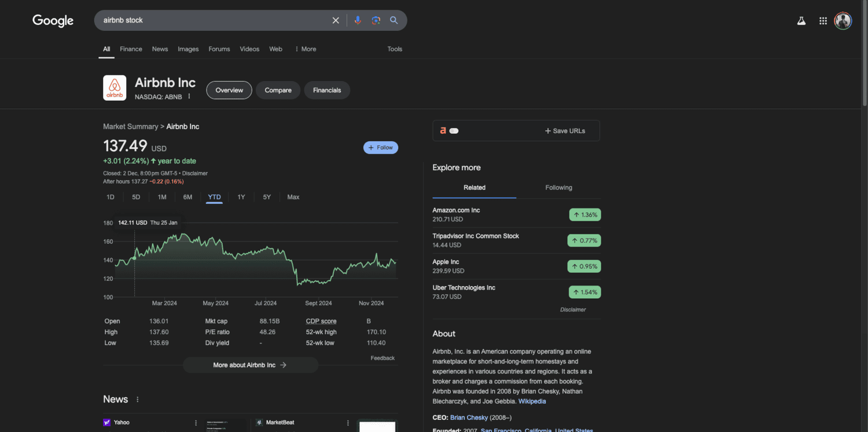Select the All results tab
Screen dimensions: 868x432
pos(106,49)
